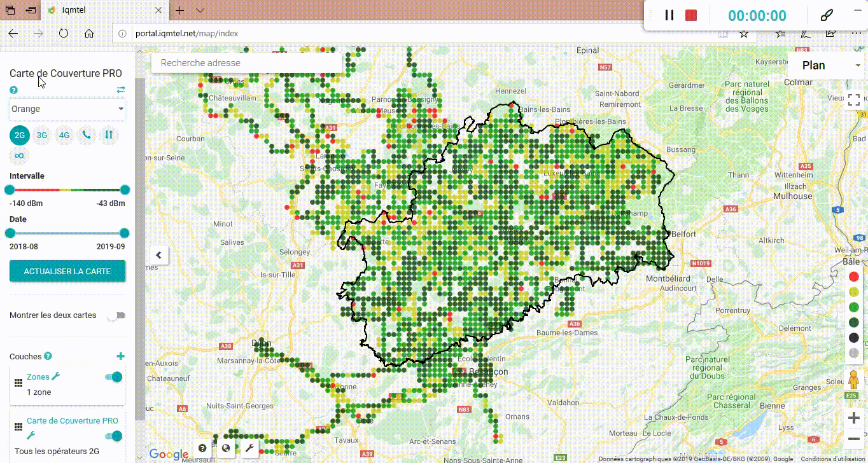Refresh the browser page
Viewport: 868px width, 463px height.
pyautogui.click(x=64, y=33)
